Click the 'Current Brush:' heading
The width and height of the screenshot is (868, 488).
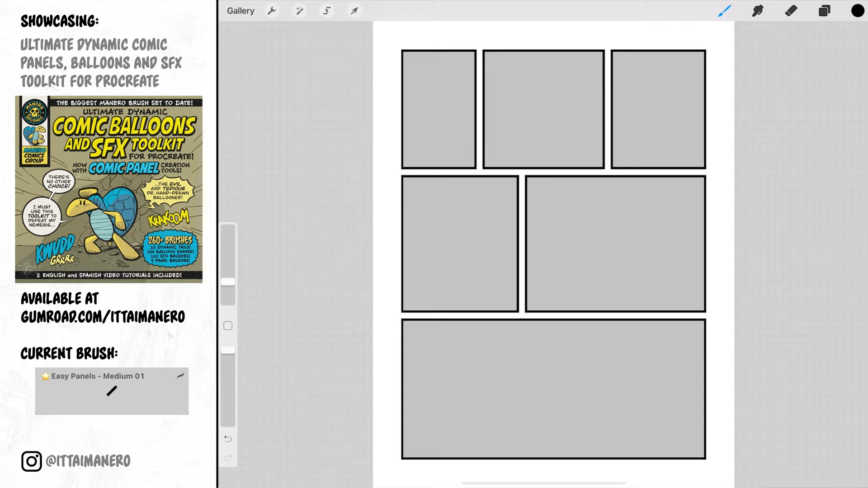(69, 353)
